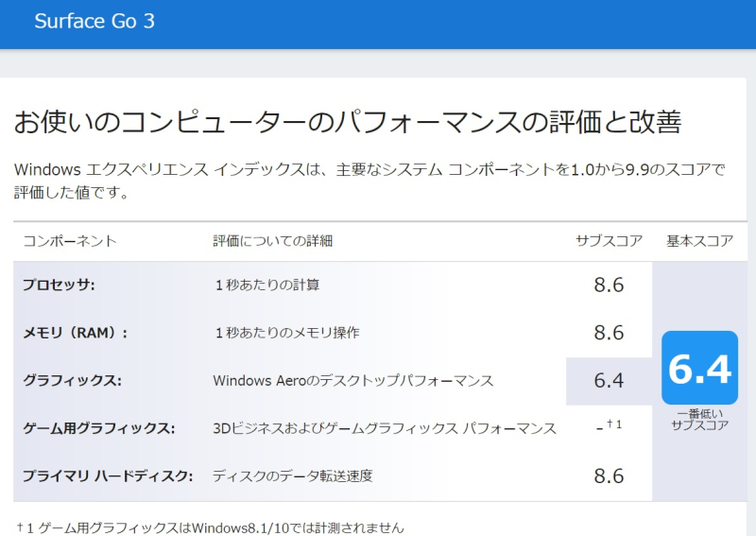
Task: Click 3Dビジネスおよびゲームグラフィックス パフォーマンス detail text
Action: [x=385, y=428]
